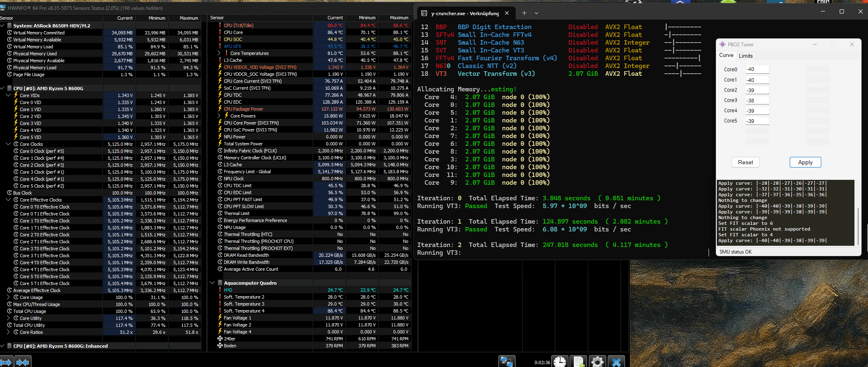Click the Core1 curve value field
Screen dimensions: 868x367
click(x=757, y=79)
